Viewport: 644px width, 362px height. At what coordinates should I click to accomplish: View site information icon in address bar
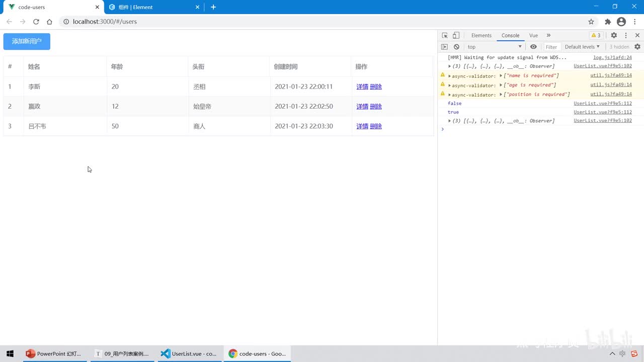[x=66, y=22]
